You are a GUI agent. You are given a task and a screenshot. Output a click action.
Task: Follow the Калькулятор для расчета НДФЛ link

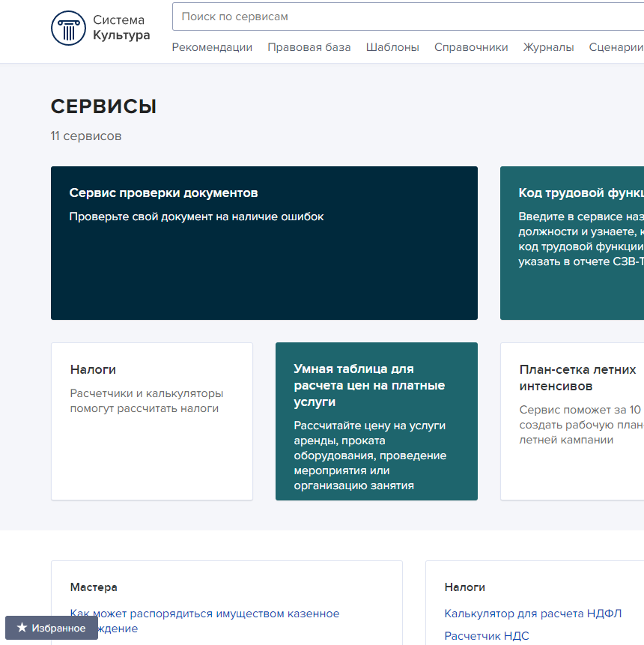point(532,614)
